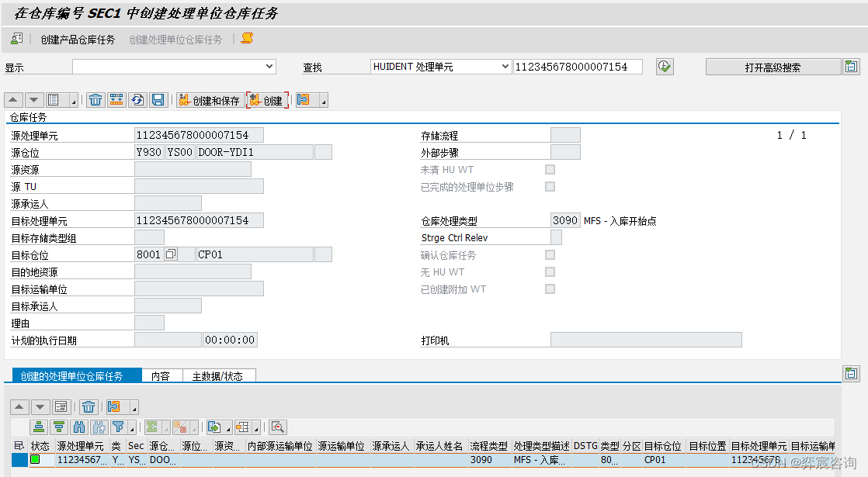This screenshot has height=477, width=868.
Task: Check the 已创建附加 WT option
Action: (x=550, y=289)
